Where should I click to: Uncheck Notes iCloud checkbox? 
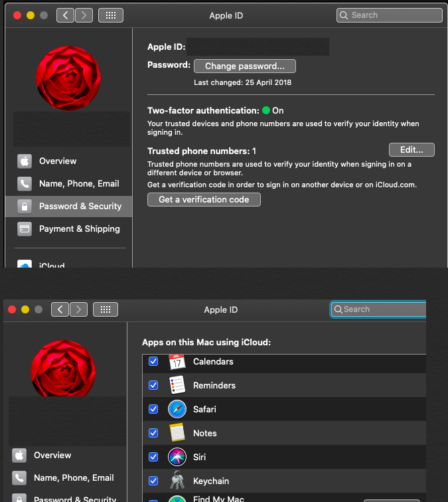[153, 433]
